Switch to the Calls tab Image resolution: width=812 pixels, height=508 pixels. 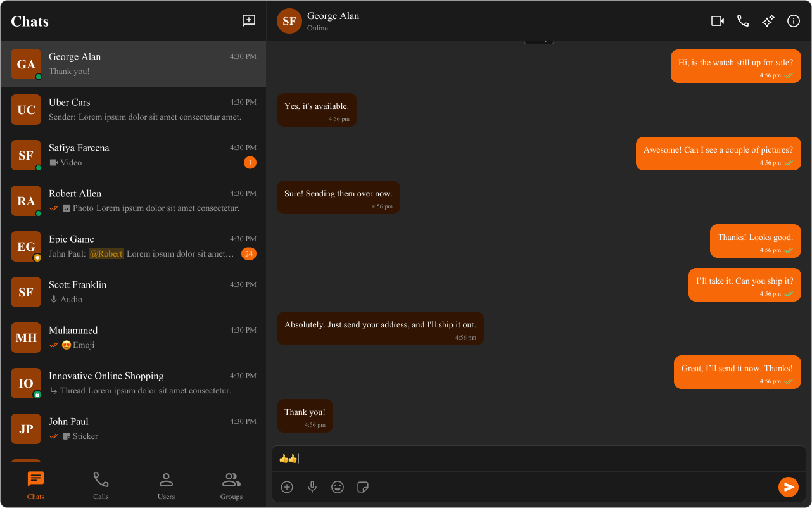click(x=101, y=486)
